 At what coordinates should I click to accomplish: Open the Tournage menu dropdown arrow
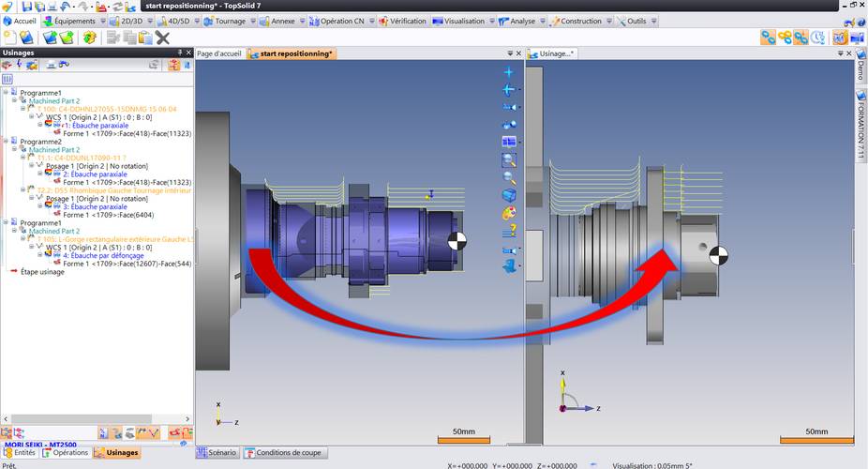253,21
